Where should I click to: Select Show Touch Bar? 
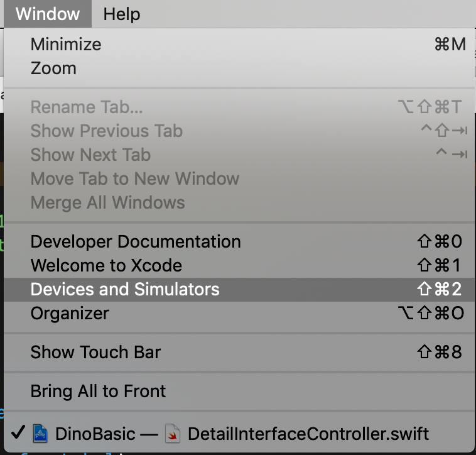[239, 352]
